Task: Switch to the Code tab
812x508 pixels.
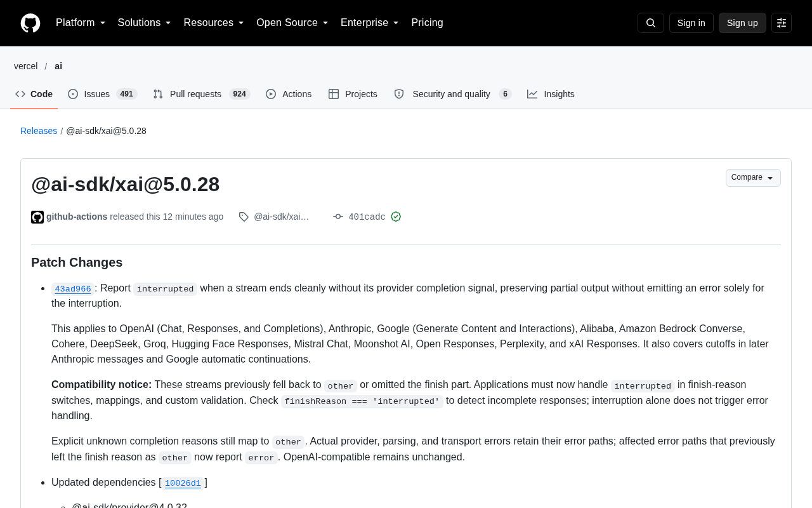Action: 34,94
